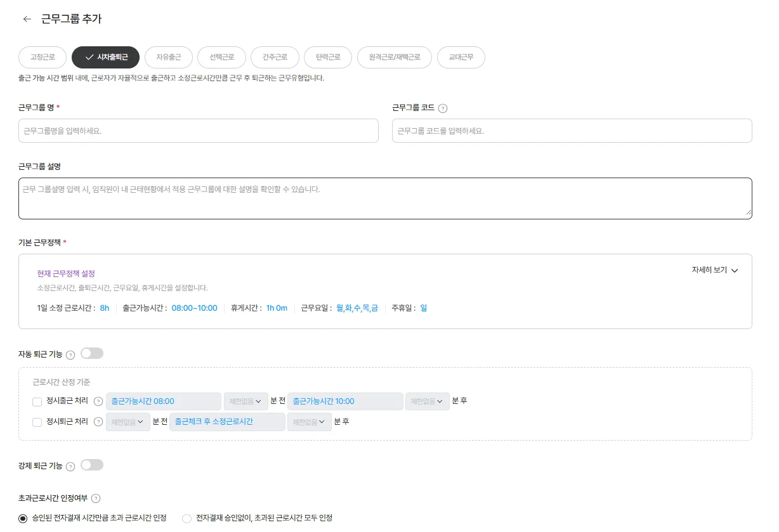Image resolution: width=779 pixels, height=532 pixels.
Task: Select the 전자결재 승인없이 radio option
Action: coord(187,518)
